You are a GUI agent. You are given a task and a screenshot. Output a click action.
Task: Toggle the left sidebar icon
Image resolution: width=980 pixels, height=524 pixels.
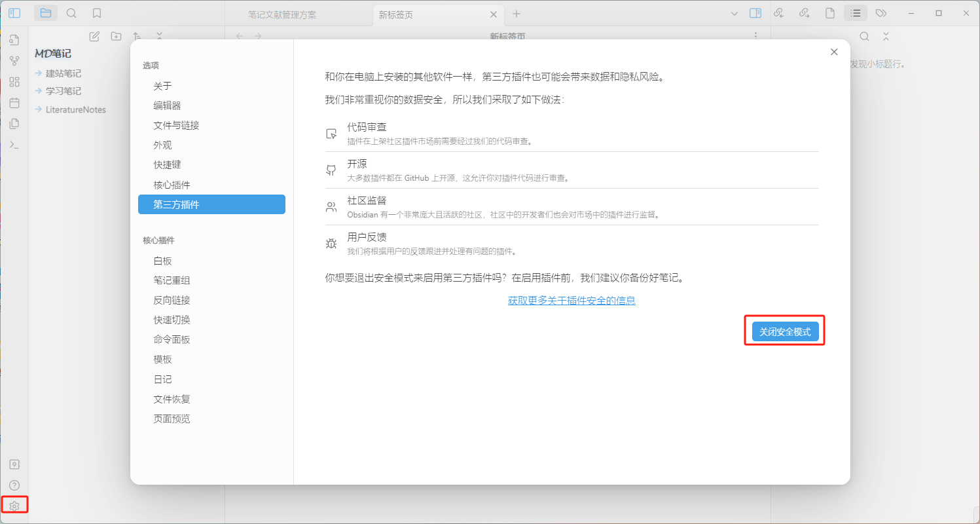point(14,13)
